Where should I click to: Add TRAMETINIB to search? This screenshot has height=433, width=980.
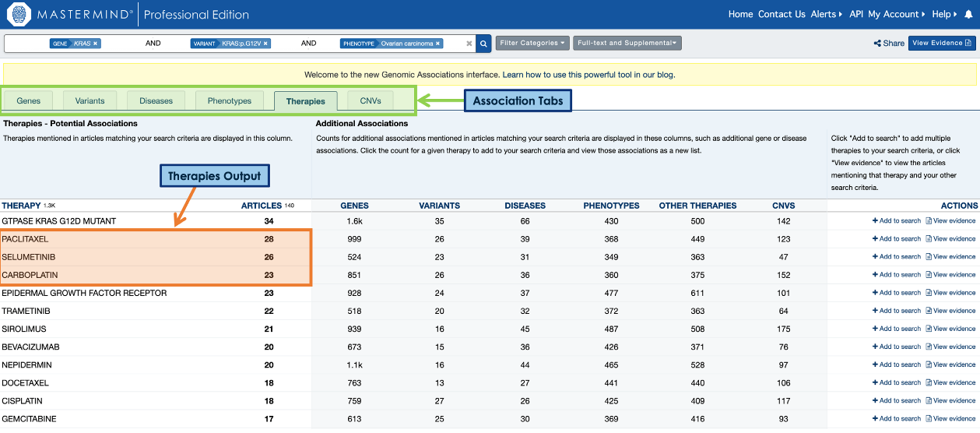coord(897,311)
